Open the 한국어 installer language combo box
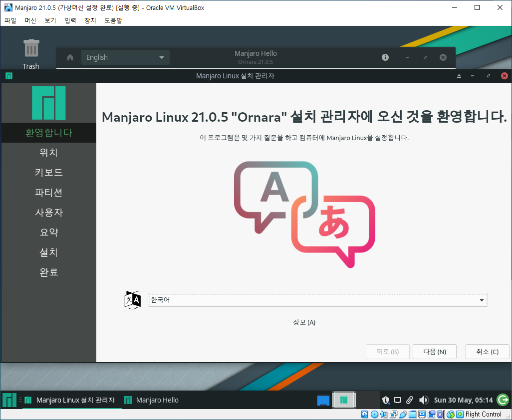This screenshot has height=420, width=512. (x=317, y=300)
